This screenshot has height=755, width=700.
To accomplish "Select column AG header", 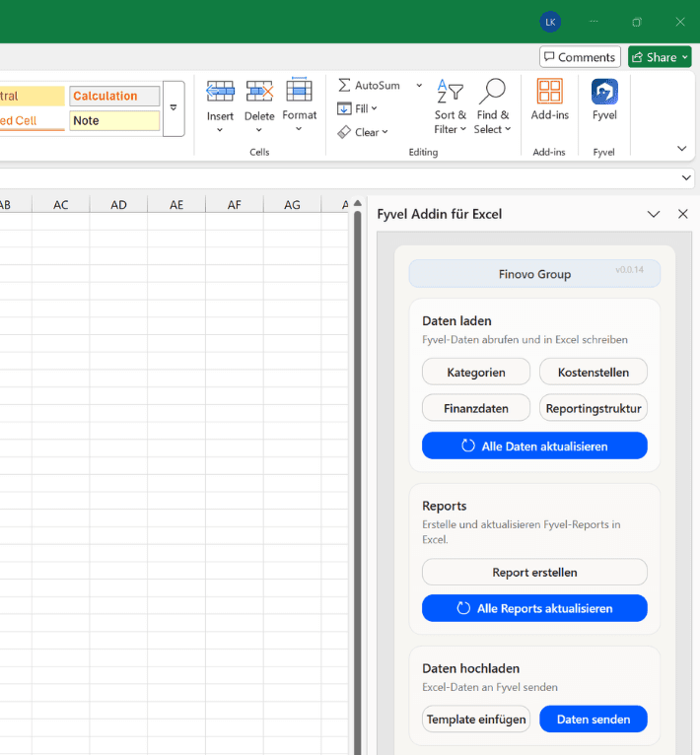I will (x=292, y=205).
